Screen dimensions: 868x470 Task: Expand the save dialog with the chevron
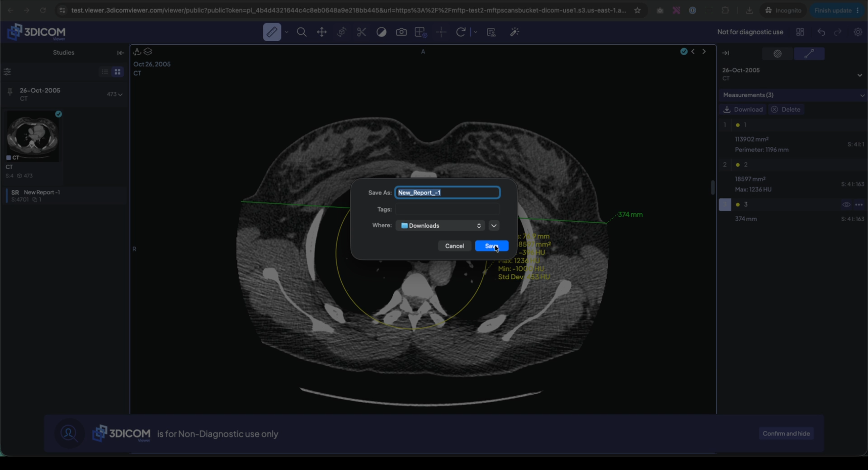494,226
